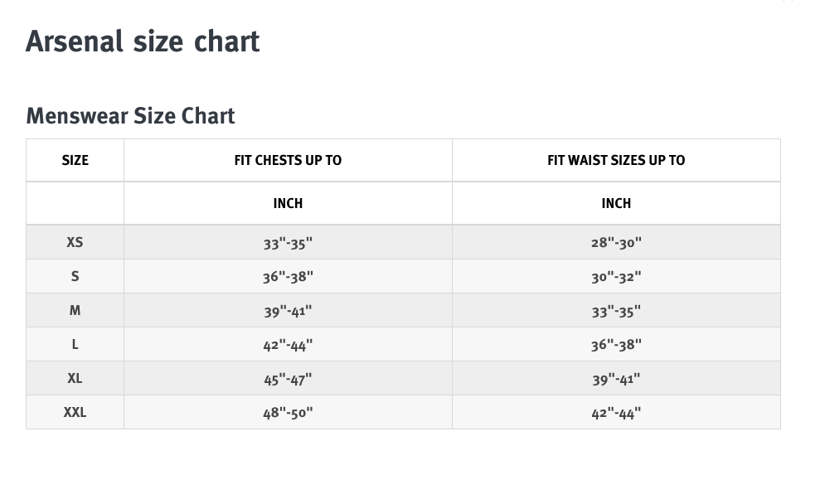This screenshot has height=504, width=820.
Task: Select the 'Menswear Size Chart' heading
Action: click(x=131, y=116)
